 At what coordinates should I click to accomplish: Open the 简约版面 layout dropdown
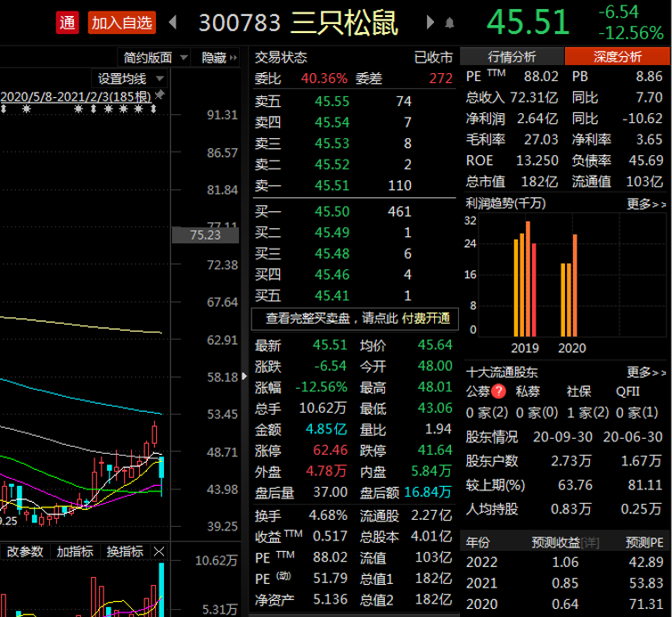[x=156, y=57]
